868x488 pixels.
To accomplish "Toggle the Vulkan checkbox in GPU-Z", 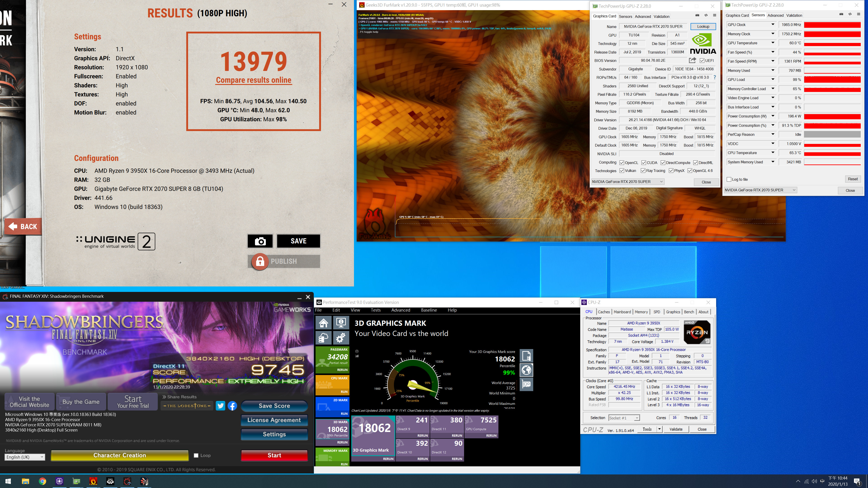I will click(x=622, y=171).
